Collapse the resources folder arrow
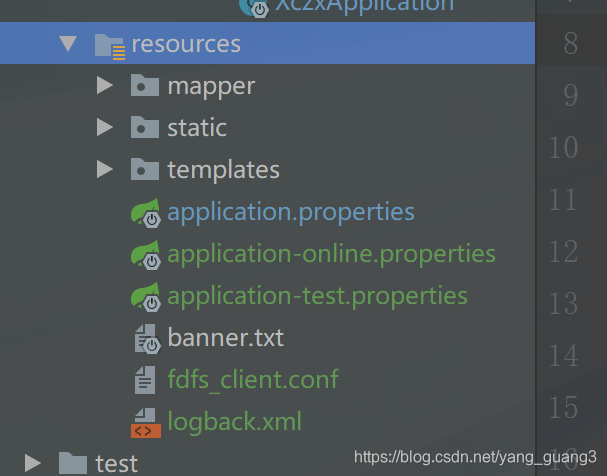 68,44
